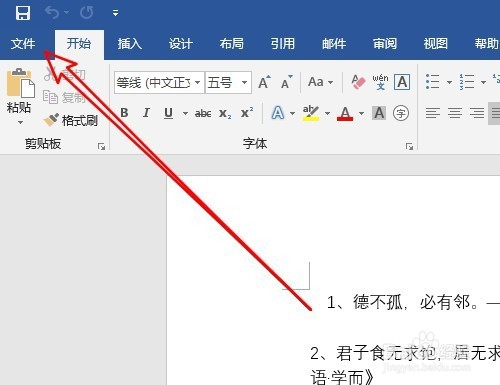Expand the font color dropdown arrow
The height and width of the screenshot is (385, 500).
361,113
